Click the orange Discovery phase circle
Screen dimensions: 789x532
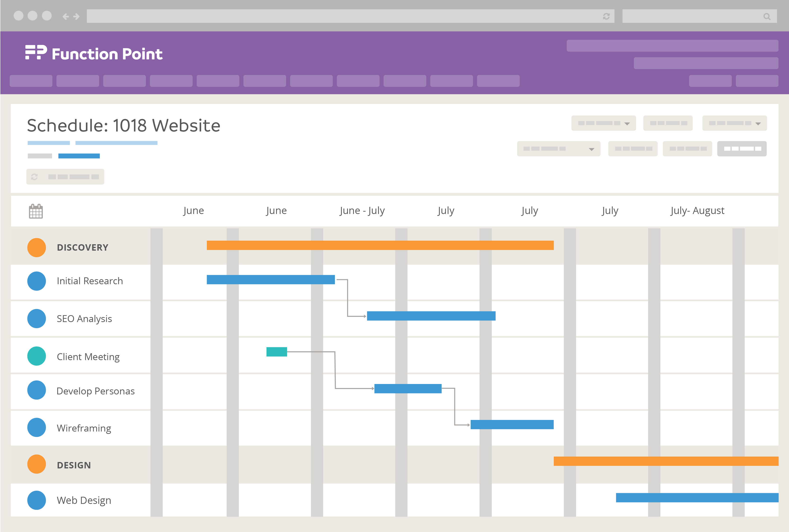click(37, 247)
